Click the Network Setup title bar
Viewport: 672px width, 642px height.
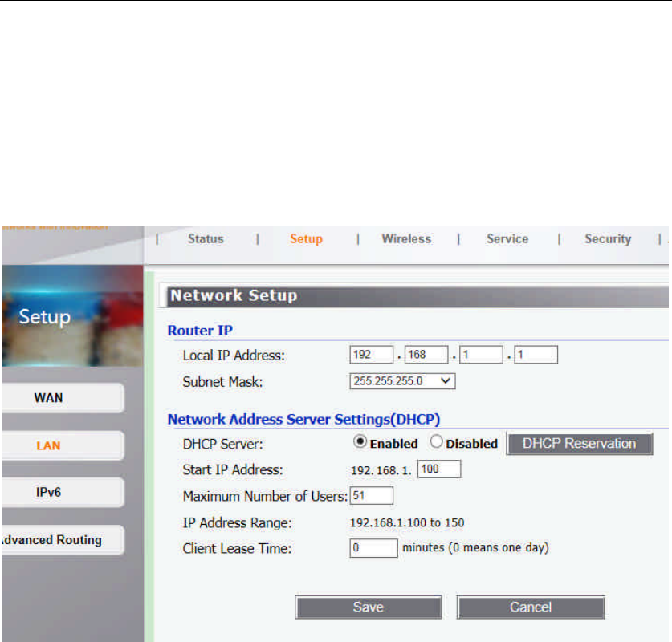(x=415, y=296)
